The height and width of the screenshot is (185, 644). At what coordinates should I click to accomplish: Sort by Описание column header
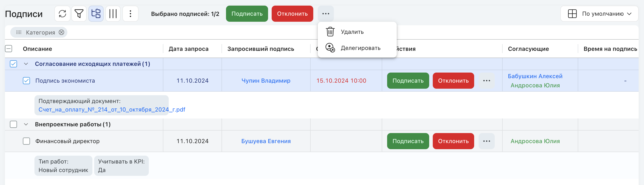click(38, 49)
